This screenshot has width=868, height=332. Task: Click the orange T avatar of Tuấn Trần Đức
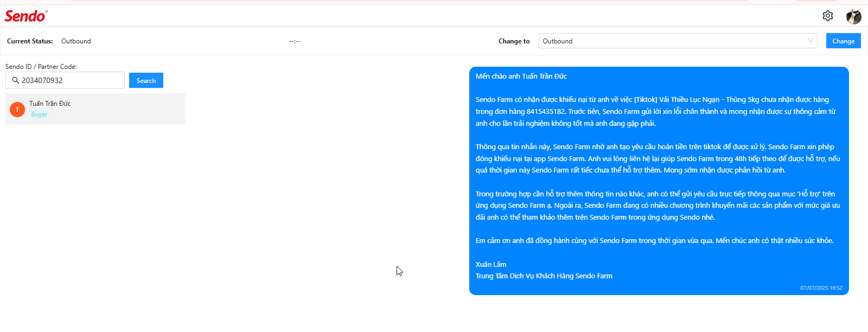[17, 110]
